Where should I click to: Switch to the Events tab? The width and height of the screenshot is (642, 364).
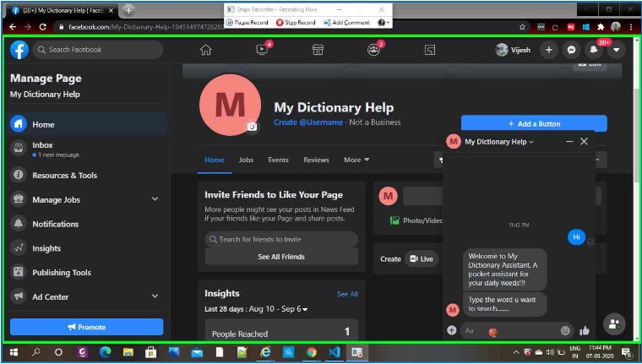point(279,160)
